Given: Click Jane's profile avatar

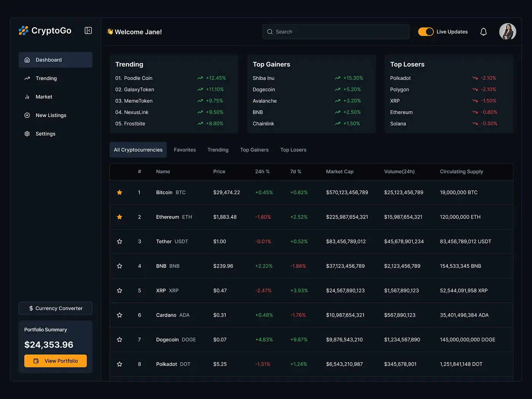Looking at the screenshot, I should click(x=508, y=32).
